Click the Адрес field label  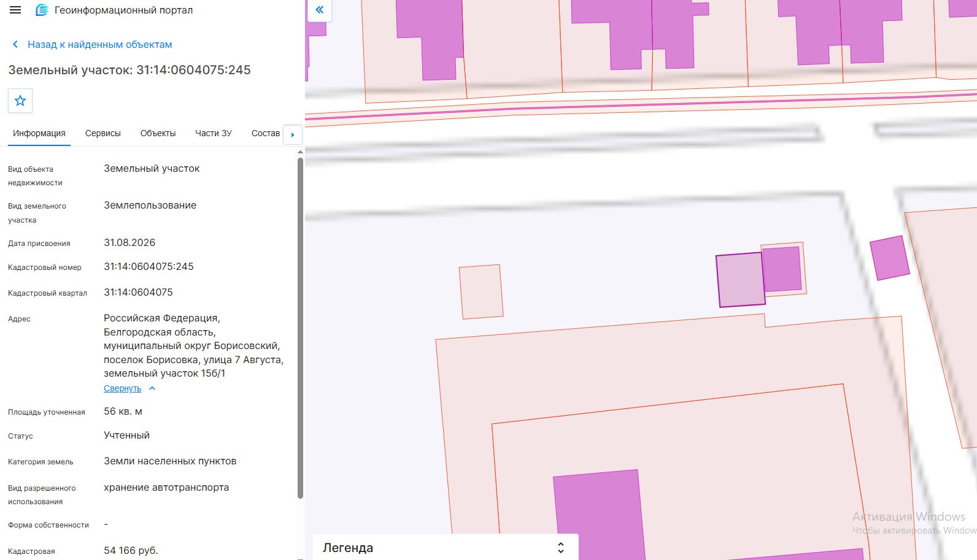coord(19,319)
